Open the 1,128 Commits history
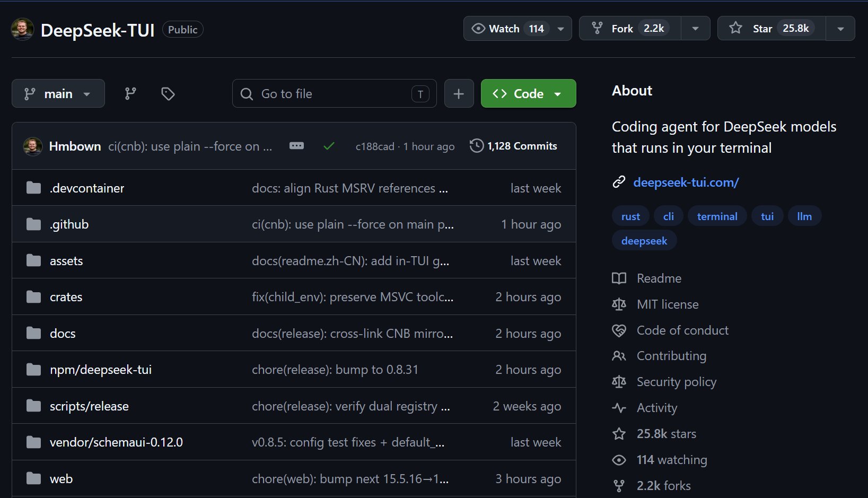Screen dimensions: 868x498 click(x=513, y=146)
